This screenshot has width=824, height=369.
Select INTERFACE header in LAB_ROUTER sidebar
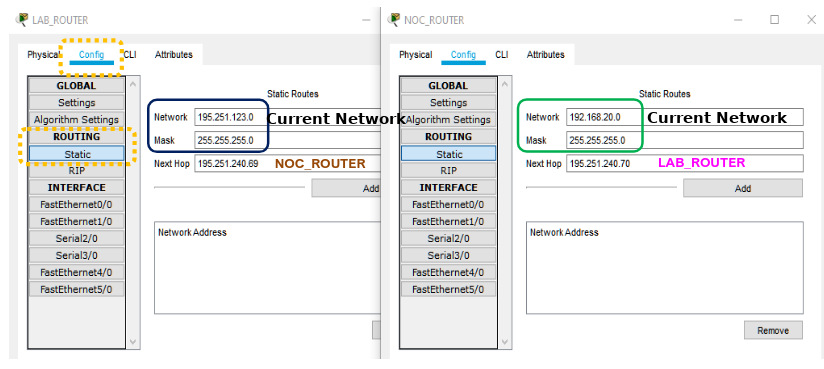click(77, 188)
